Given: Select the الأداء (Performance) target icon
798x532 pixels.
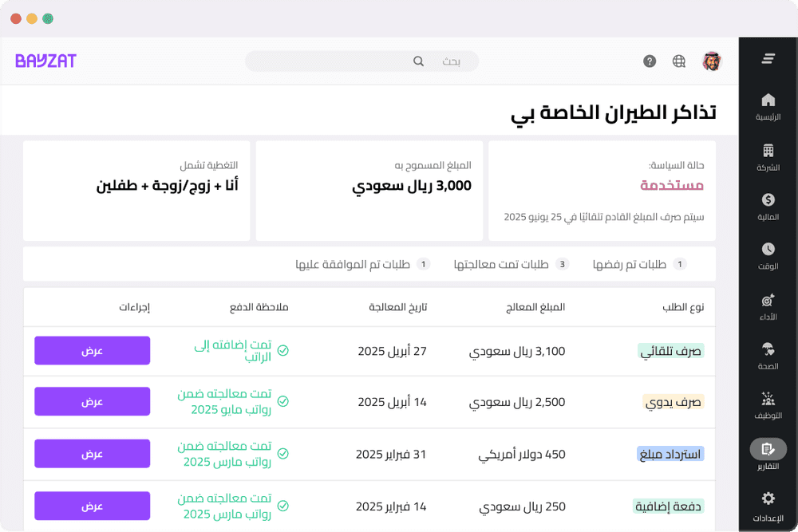Looking at the screenshot, I should click(x=768, y=301).
